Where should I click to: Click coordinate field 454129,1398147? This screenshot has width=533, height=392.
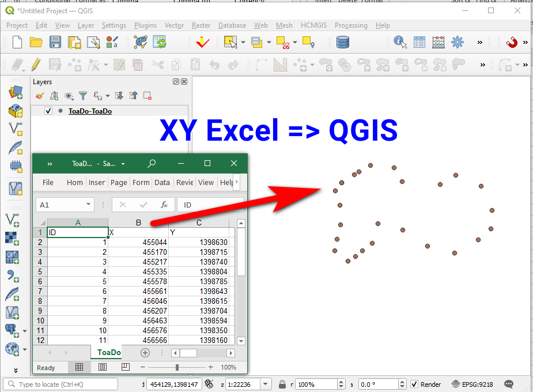click(174, 384)
